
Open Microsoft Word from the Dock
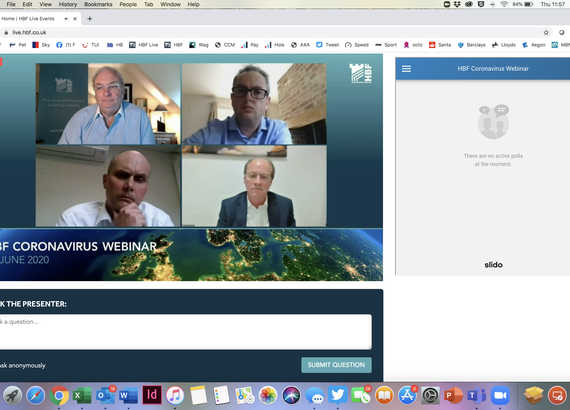pyautogui.click(x=128, y=395)
